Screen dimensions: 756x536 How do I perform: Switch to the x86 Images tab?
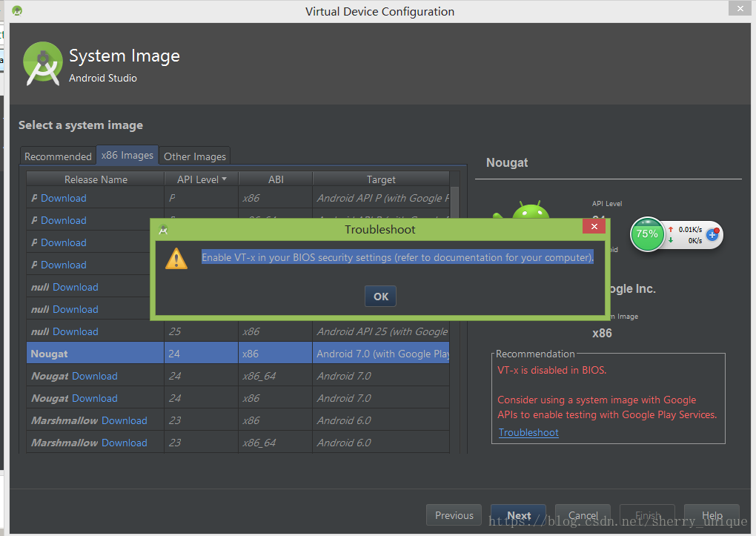pyautogui.click(x=127, y=156)
